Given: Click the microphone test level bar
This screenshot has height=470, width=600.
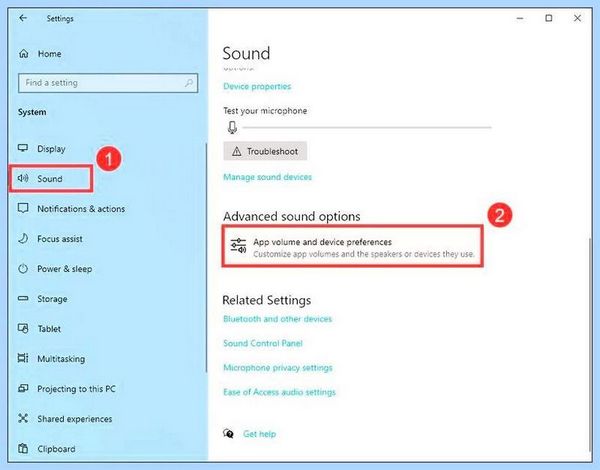Looking at the screenshot, I should click(367, 127).
